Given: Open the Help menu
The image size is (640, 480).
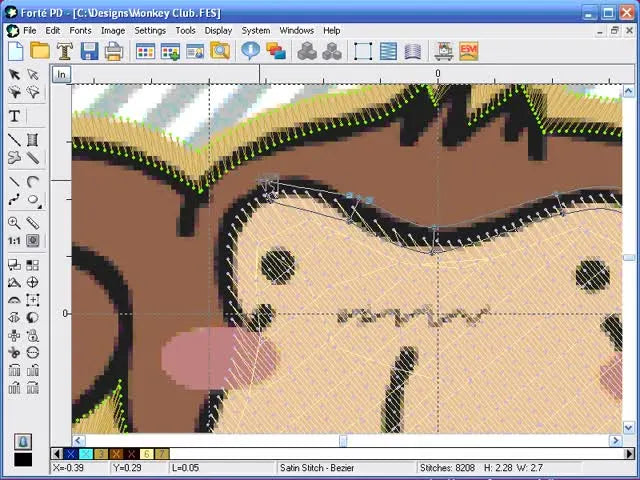Looking at the screenshot, I should [x=331, y=31].
